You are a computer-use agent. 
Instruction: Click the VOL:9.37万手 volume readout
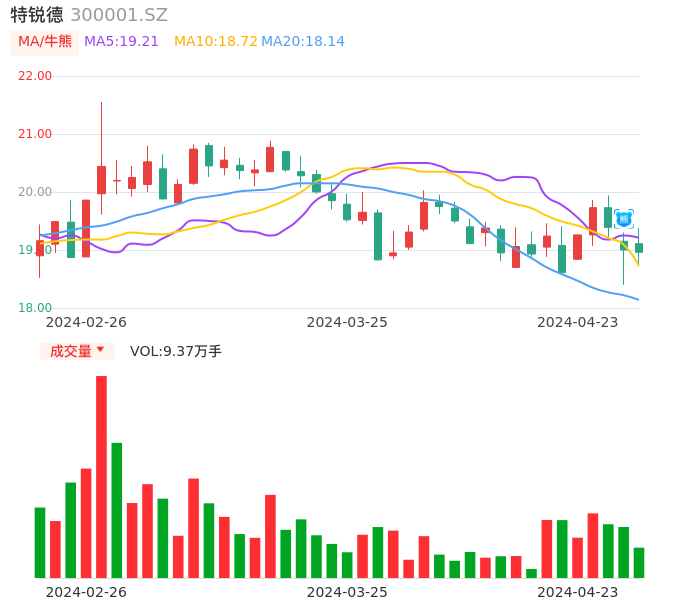pos(176,351)
